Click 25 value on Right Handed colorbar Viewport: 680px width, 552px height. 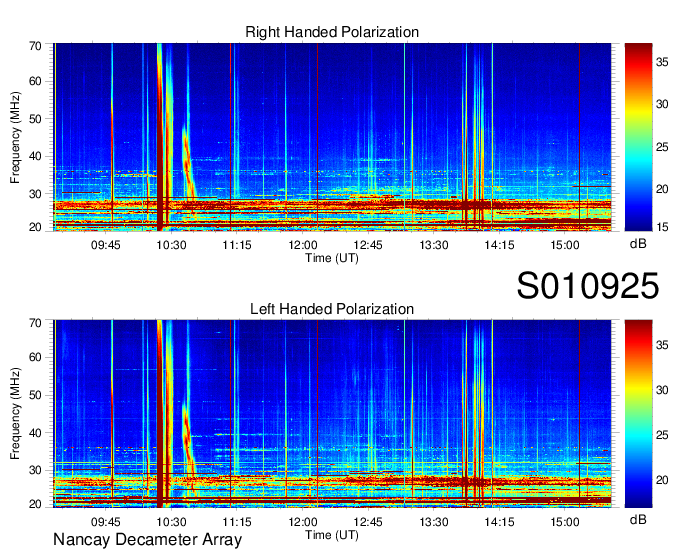(662, 147)
